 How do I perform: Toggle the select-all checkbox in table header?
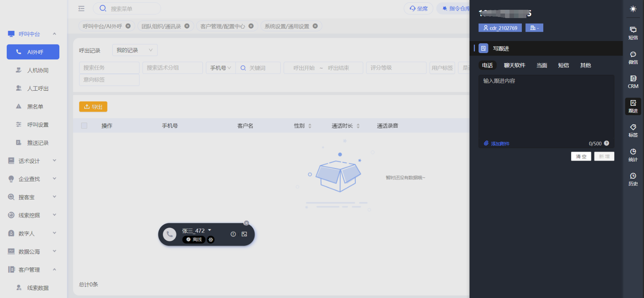coord(84,126)
